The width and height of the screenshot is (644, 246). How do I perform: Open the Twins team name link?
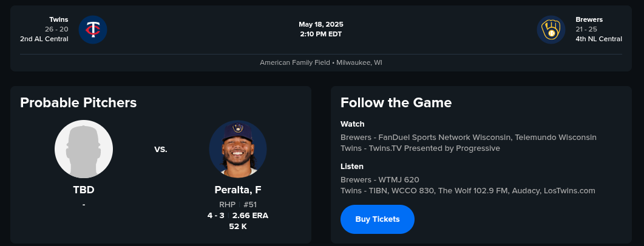click(59, 19)
